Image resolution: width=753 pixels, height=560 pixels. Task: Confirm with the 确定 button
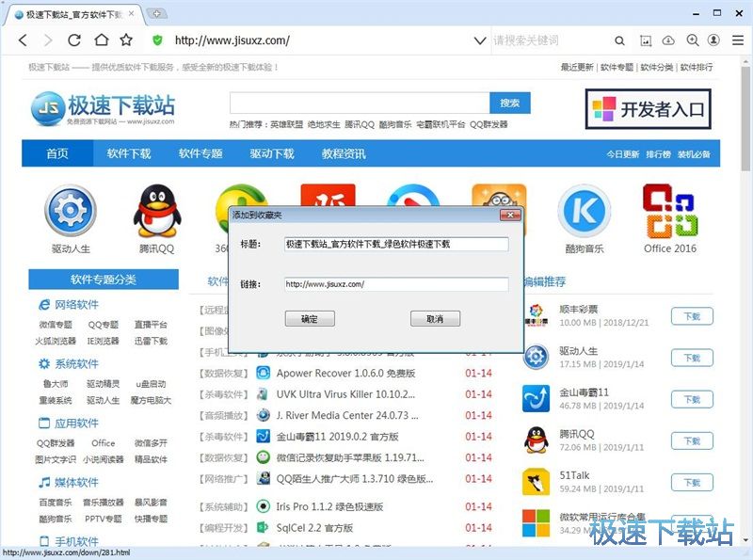(x=310, y=318)
